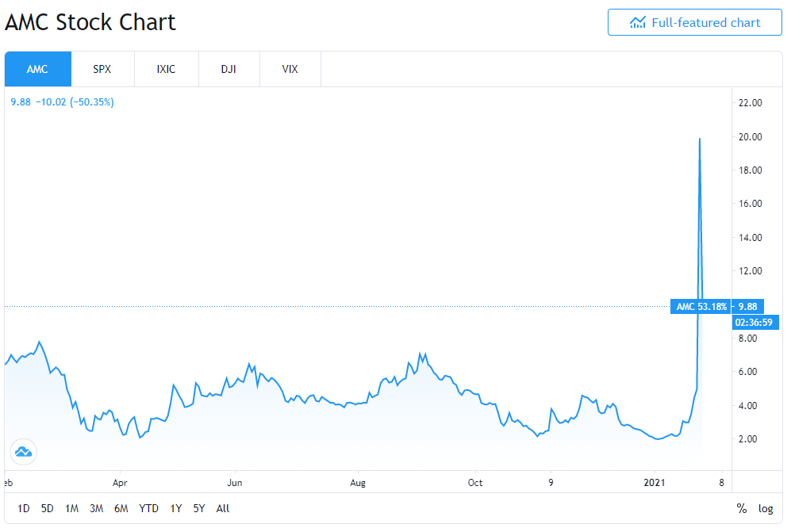The height and width of the screenshot is (532, 791).
Task: Open the DJI tab
Action: [x=229, y=69]
